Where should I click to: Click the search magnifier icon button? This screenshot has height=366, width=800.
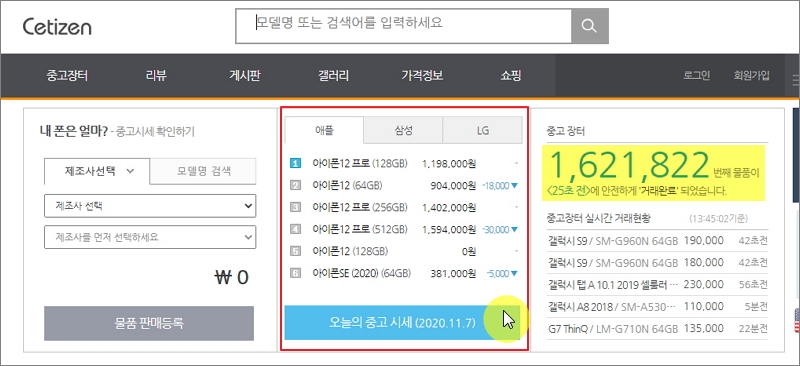pos(589,26)
